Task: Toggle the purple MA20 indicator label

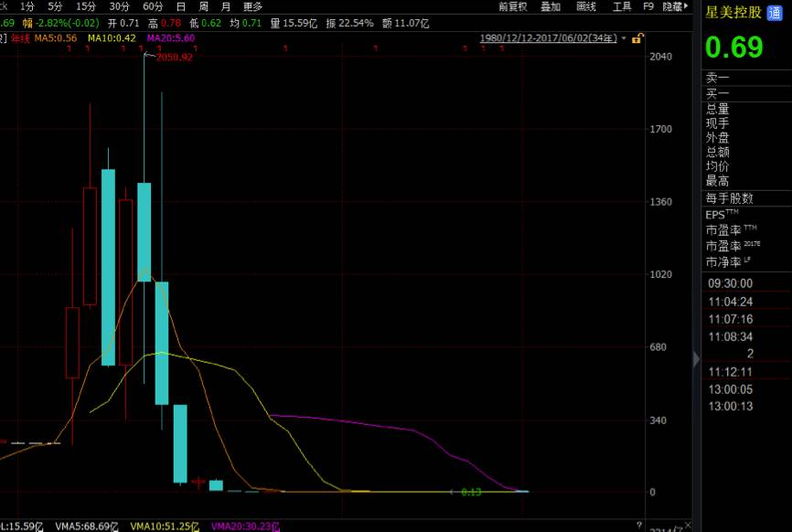Action: [171, 37]
